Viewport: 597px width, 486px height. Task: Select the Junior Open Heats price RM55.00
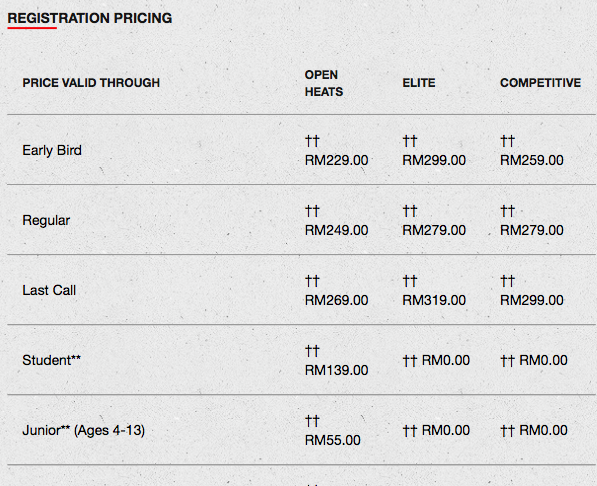(332, 440)
